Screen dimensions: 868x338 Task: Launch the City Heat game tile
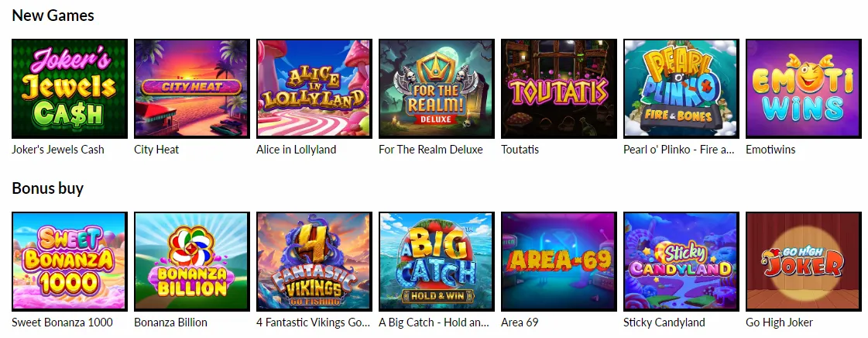coord(192,88)
